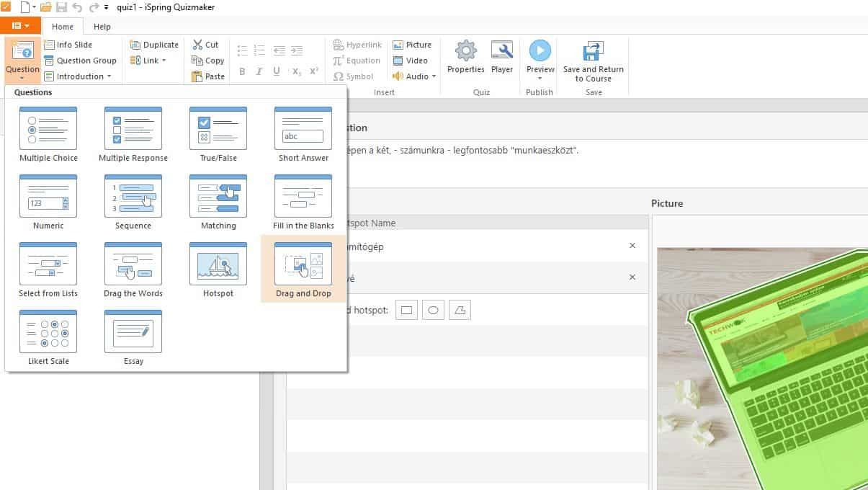The image size is (868, 490).
Task: Choose the True/False question icon
Action: [218, 135]
